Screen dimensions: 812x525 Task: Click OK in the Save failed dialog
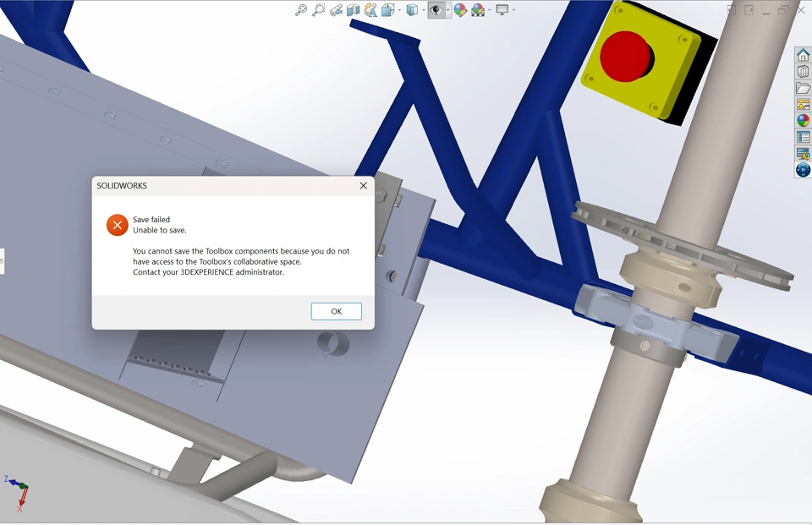click(337, 311)
